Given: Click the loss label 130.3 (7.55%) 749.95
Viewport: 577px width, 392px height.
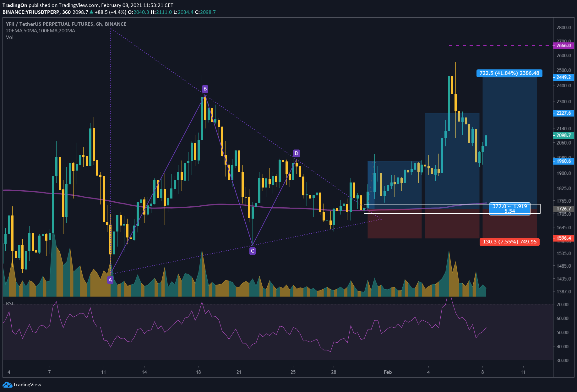Looking at the screenshot, I should pos(509,242).
